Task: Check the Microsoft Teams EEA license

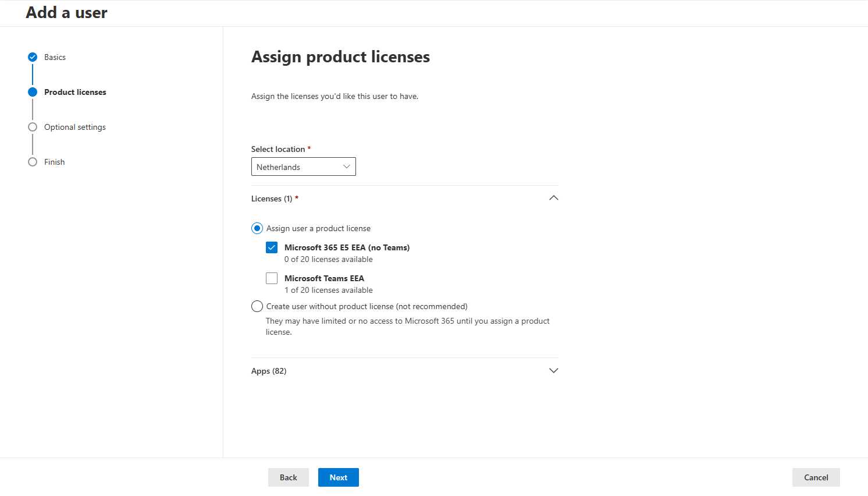Action: [272, 278]
